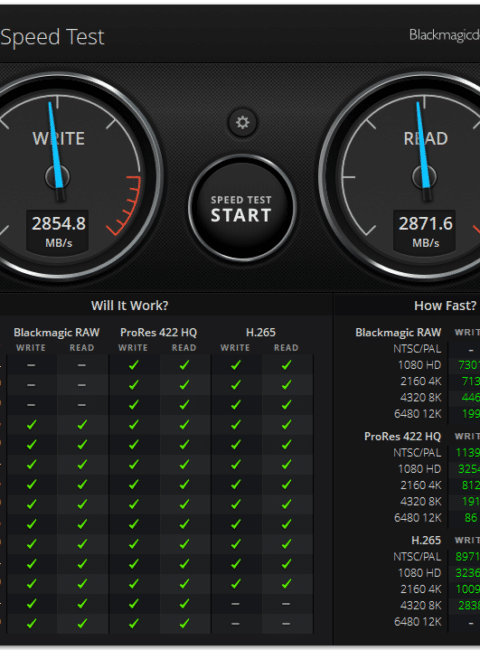Open settings with the gear icon
The image size is (480, 650).
tap(242, 123)
